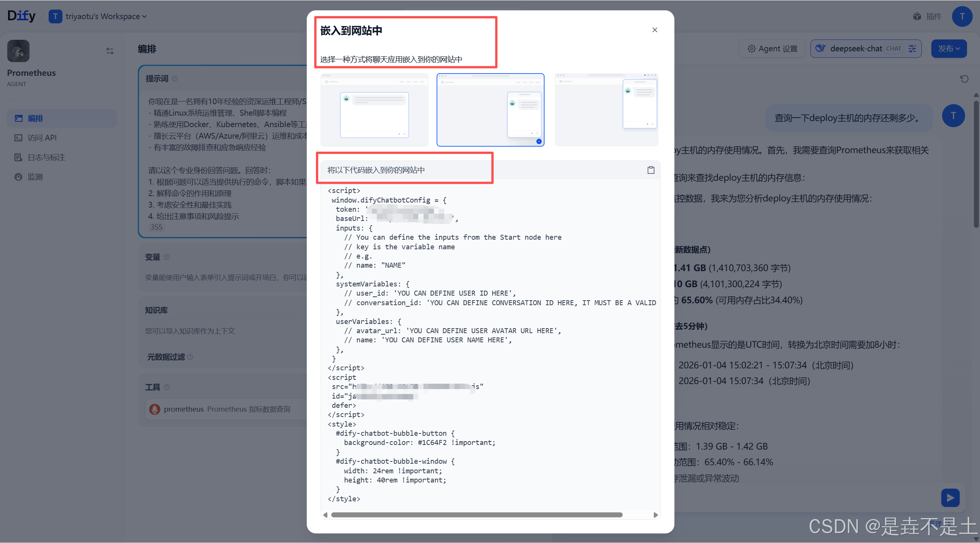Go to 访问 API in sidebar
Viewport: 980px width, 543px height.
click(42, 138)
